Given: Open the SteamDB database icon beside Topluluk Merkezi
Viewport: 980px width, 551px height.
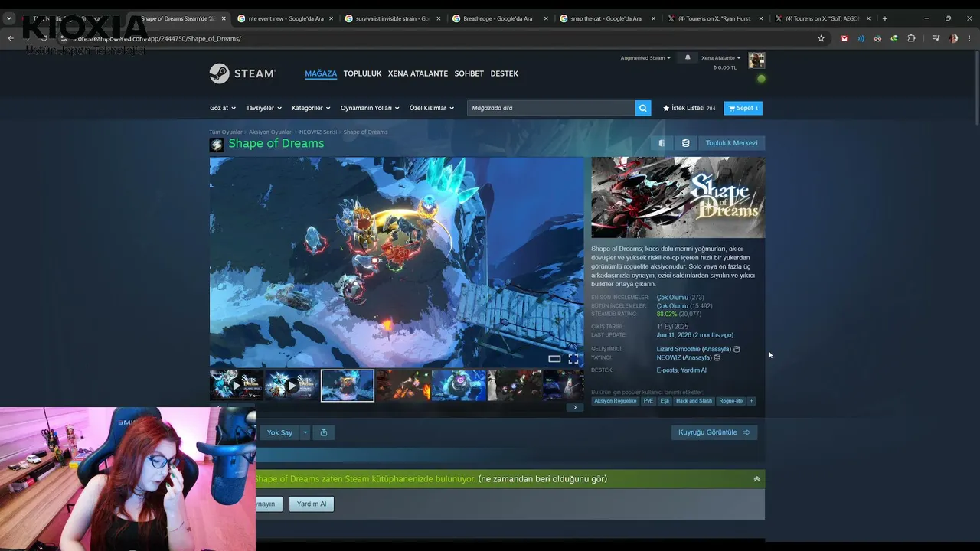Looking at the screenshot, I should [685, 143].
